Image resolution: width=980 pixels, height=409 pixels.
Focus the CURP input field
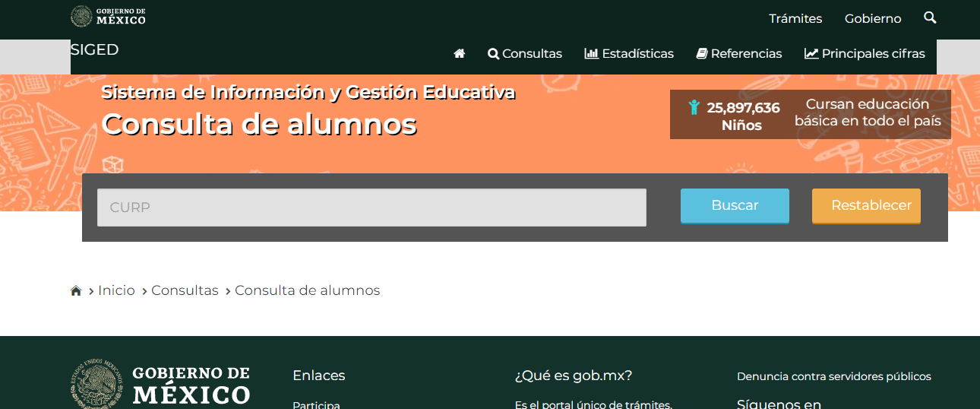(x=371, y=208)
